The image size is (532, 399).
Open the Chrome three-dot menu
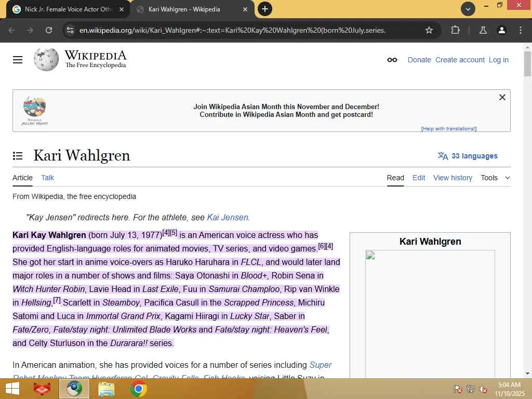(x=521, y=30)
